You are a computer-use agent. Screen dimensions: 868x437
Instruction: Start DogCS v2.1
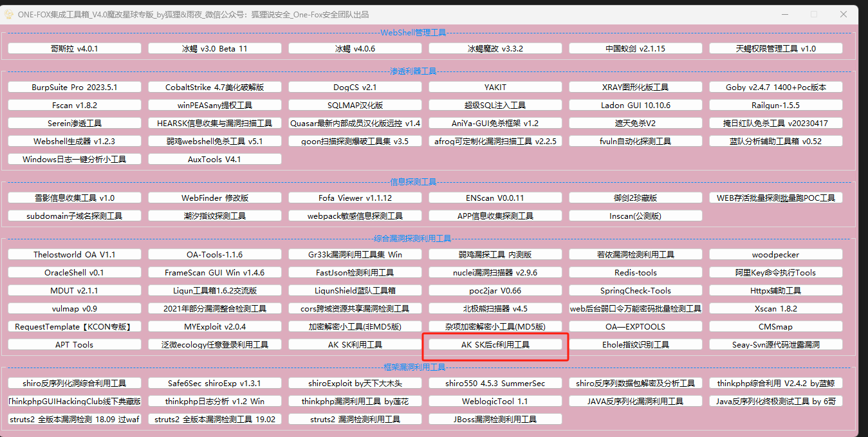(x=355, y=87)
